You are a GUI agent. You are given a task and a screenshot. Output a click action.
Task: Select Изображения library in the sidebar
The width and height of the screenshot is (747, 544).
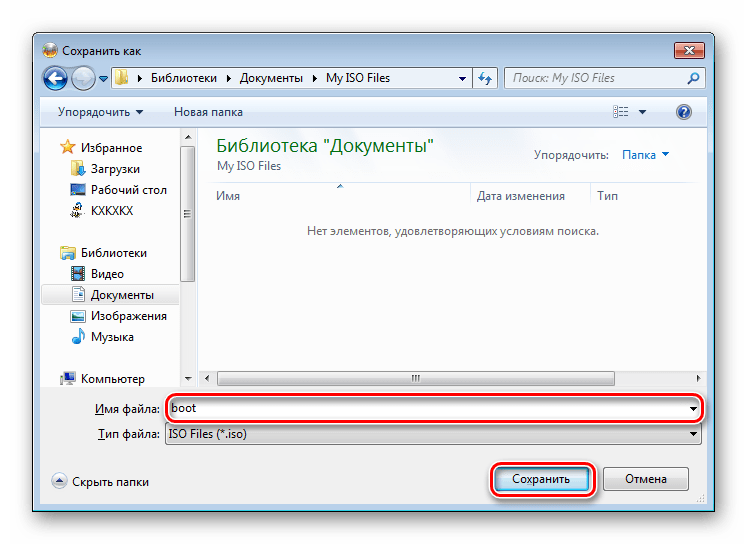128,316
